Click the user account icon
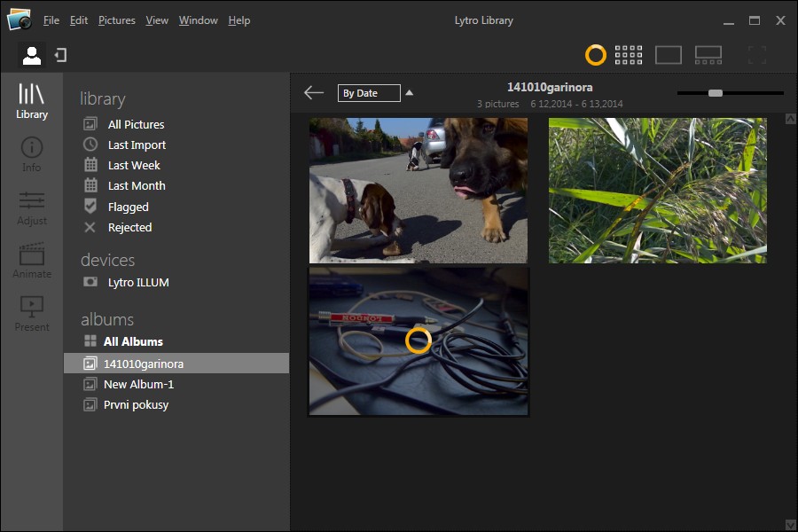Screen dimensions: 798x532 [x=32, y=56]
